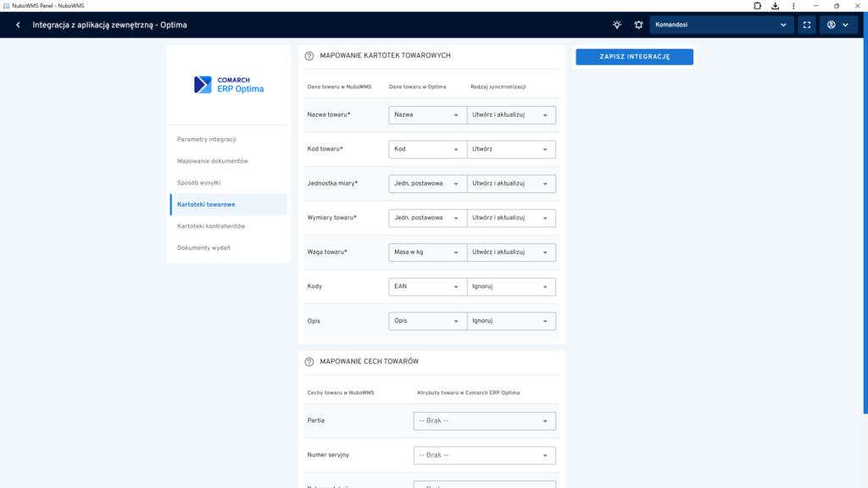The image size is (868, 488).
Task: Click help icon beside Mapowanie kartotek towarowych
Action: click(x=309, y=56)
